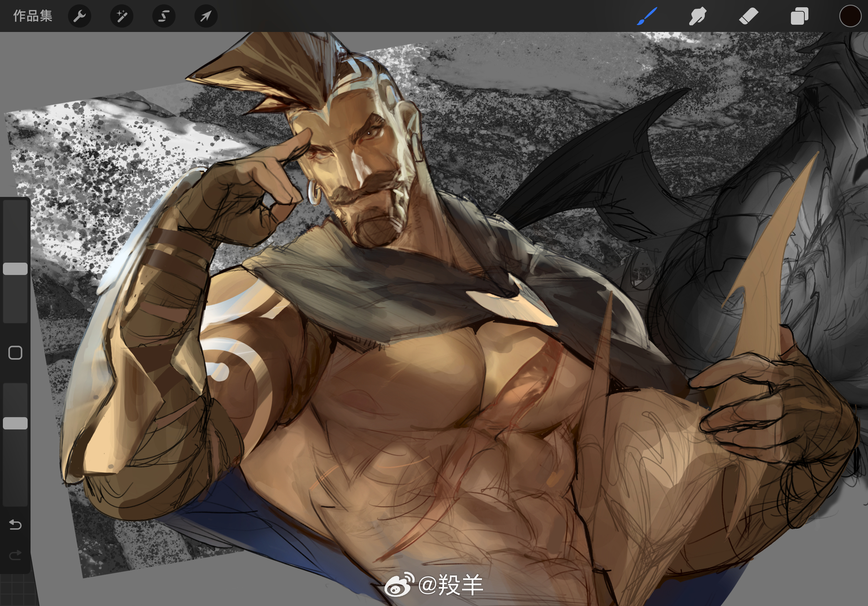Open the Adjustments magic wand menu
The height and width of the screenshot is (606, 868).
(122, 16)
